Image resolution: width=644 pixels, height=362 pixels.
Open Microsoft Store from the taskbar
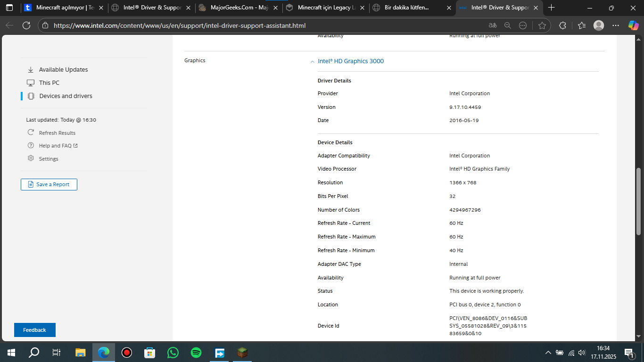tap(149, 353)
